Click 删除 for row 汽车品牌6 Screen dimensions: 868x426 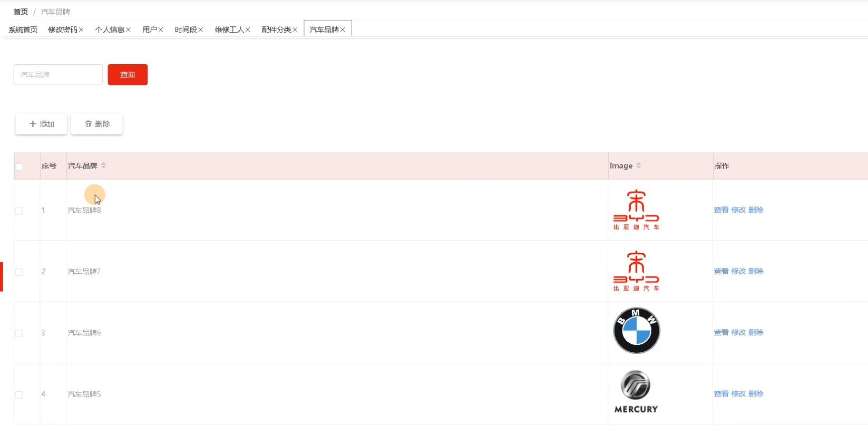click(x=756, y=332)
